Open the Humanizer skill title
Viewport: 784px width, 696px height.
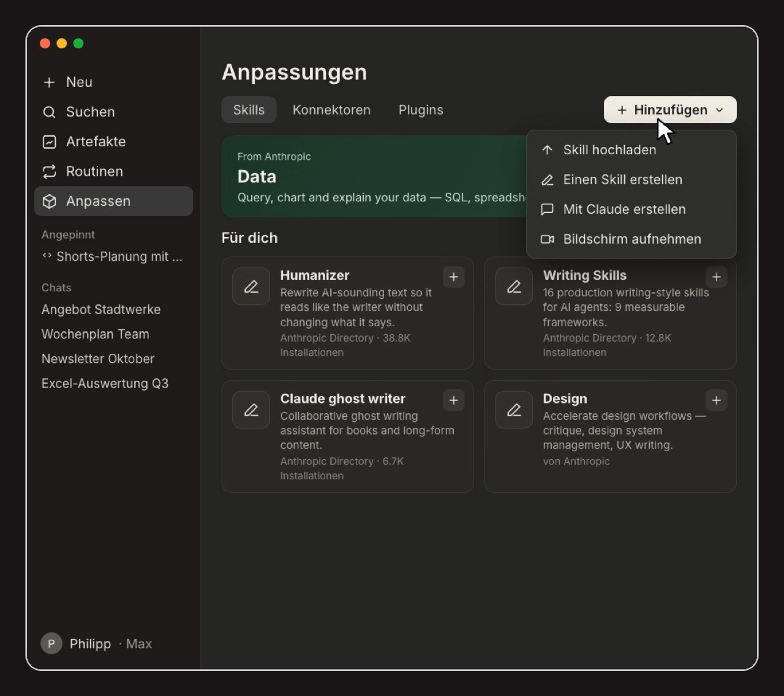tap(315, 275)
